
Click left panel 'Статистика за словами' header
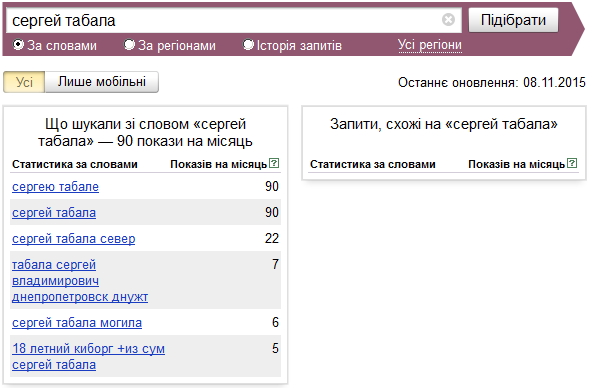point(75,164)
